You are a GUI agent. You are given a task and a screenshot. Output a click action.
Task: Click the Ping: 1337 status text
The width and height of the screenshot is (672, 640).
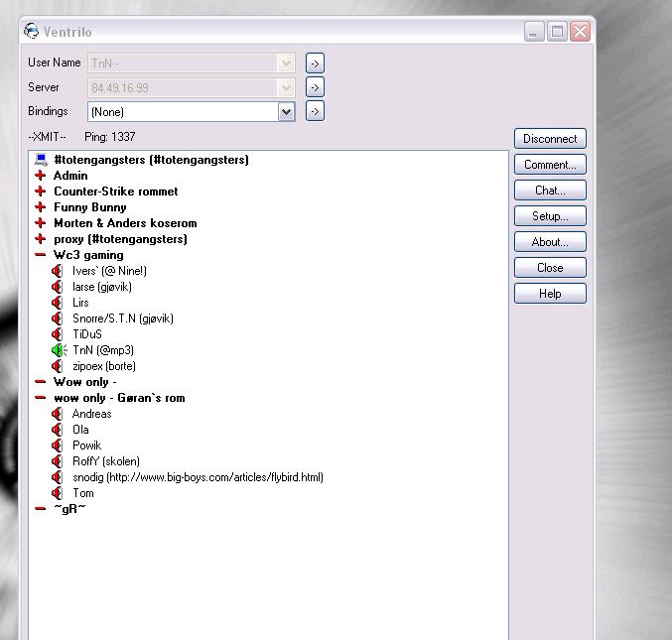click(110, 137)
